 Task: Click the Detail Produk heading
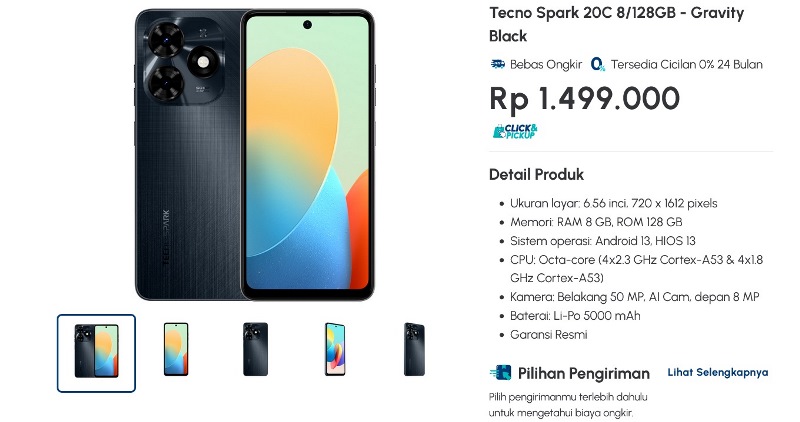pyautogui.click(x=536, y=175)
